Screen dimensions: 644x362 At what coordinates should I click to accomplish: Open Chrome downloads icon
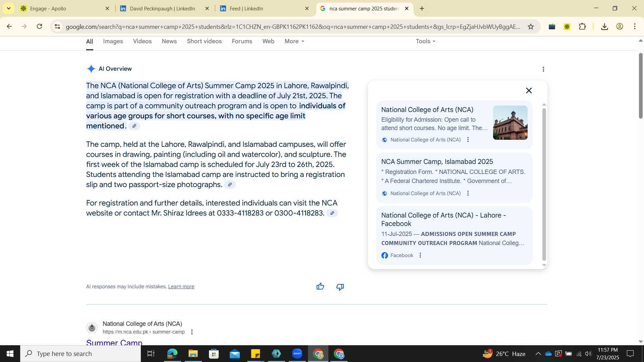coord(604,26)
